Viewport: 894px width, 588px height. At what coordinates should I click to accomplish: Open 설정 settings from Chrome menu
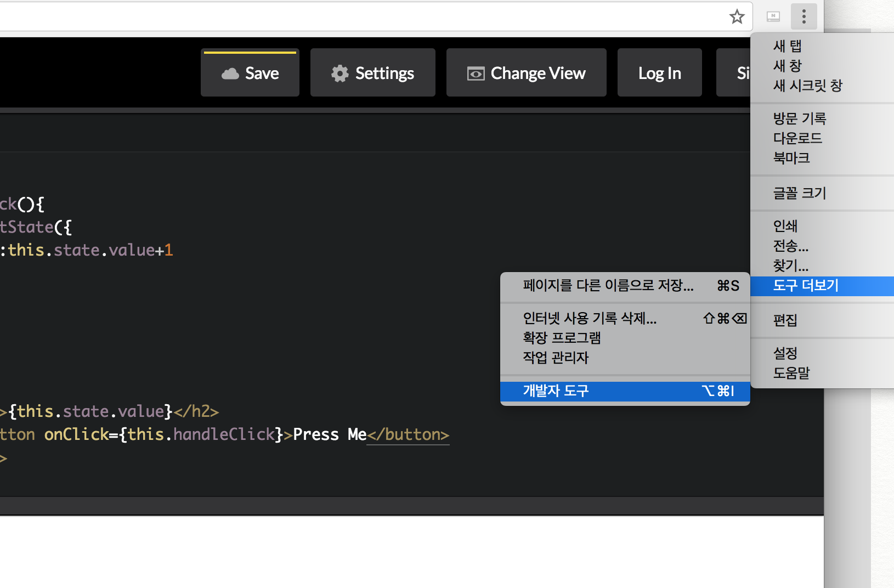(x=822, y=353)
